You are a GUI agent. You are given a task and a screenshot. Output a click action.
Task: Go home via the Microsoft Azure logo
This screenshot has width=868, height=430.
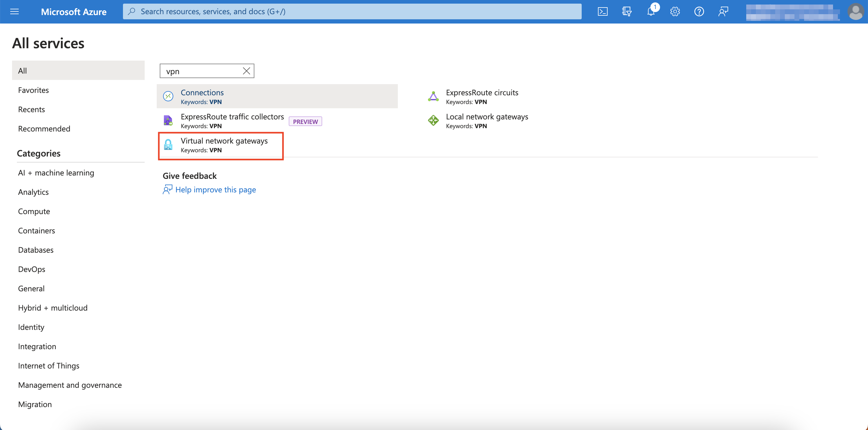pyautogui.click(x=74, y=11)
